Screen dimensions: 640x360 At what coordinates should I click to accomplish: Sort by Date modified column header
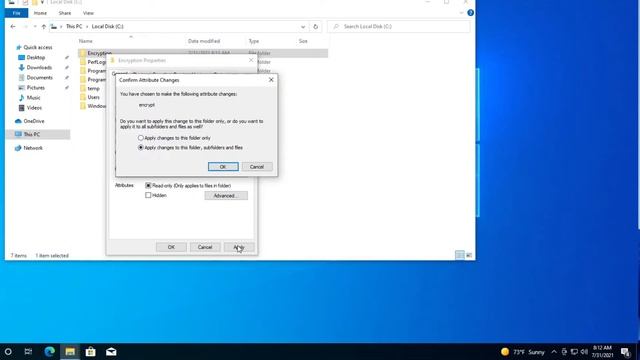(204, 41)
